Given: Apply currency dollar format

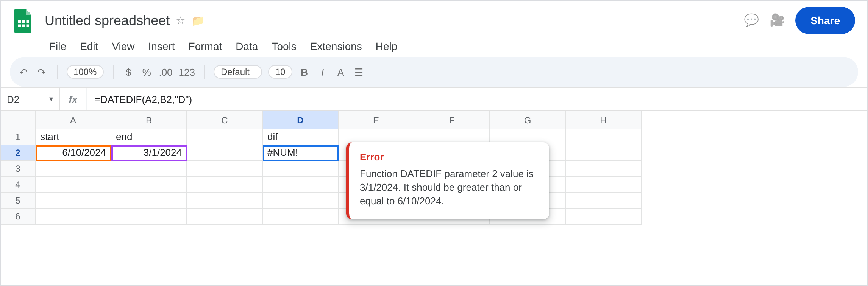Looking at the screenshot, I should 128,72.
